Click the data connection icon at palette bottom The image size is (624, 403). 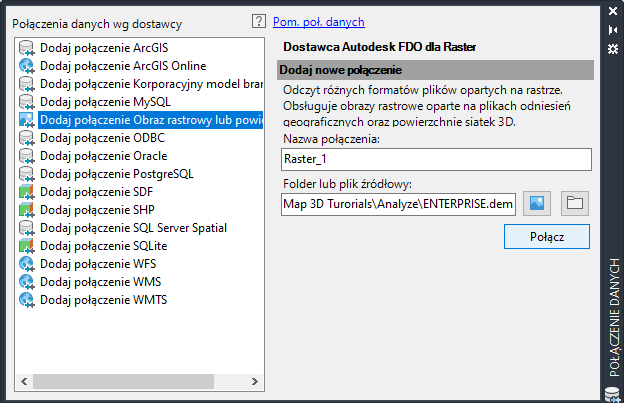click(613, 393)
